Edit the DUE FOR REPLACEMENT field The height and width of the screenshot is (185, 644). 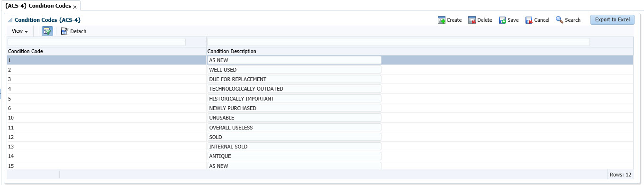294,79
